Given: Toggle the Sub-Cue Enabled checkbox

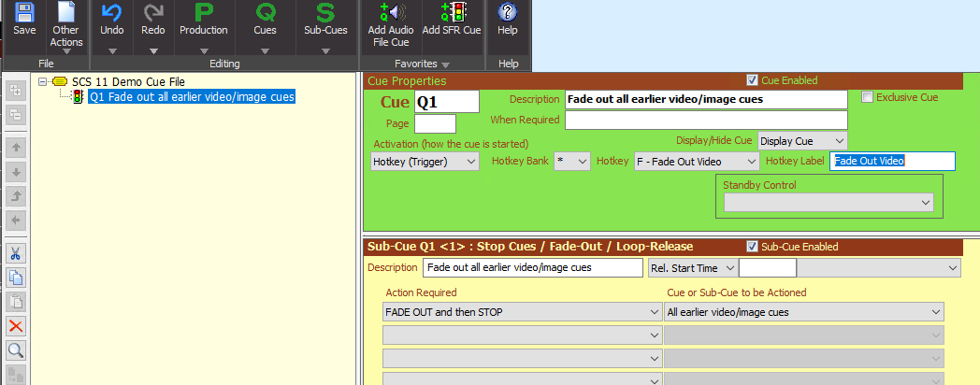Looking at the screenshot, I should (752, 247).
